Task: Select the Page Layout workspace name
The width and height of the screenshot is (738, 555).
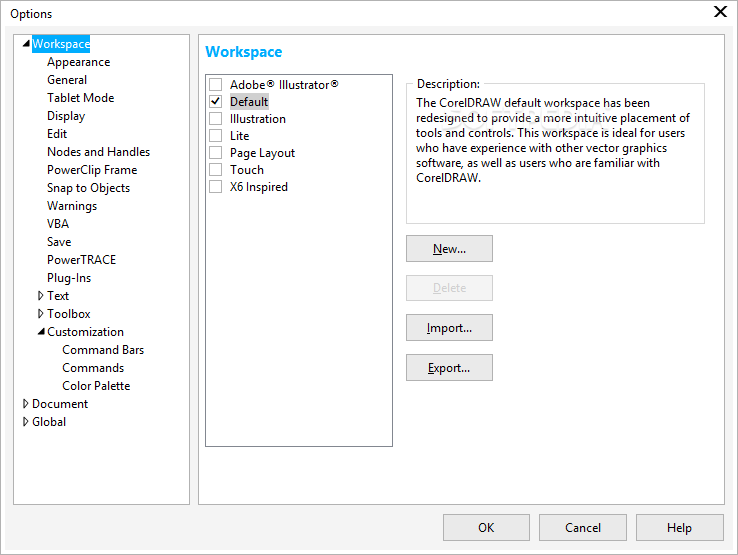Action: click(x=262, y=153)
